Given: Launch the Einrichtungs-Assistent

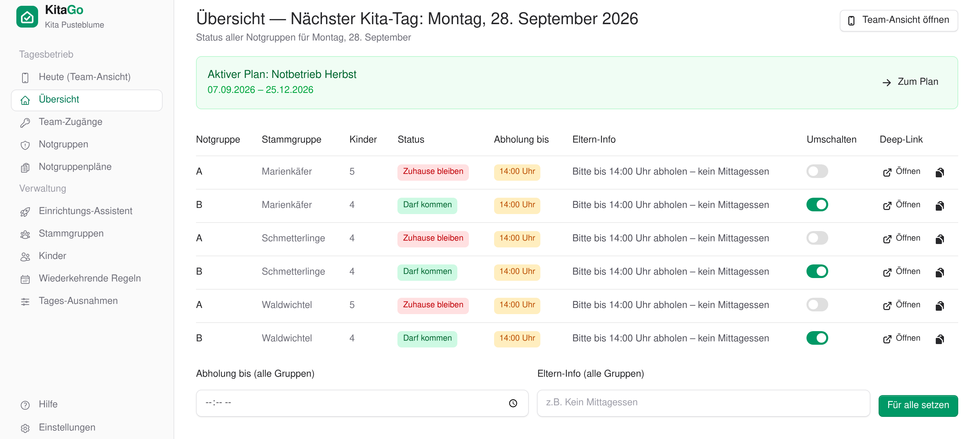Looking at the screenshot, I should pyautogui.click(x=87, y=211).
